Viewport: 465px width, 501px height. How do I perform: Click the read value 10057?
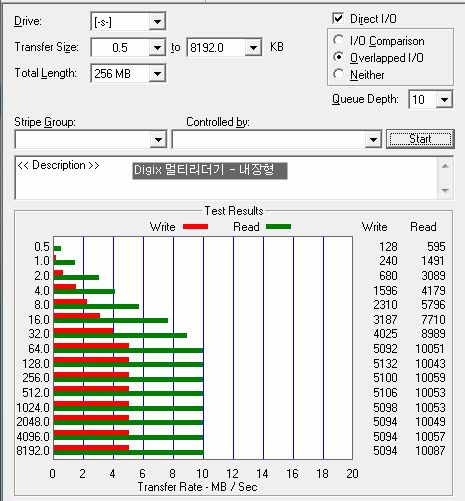[430, 436]
